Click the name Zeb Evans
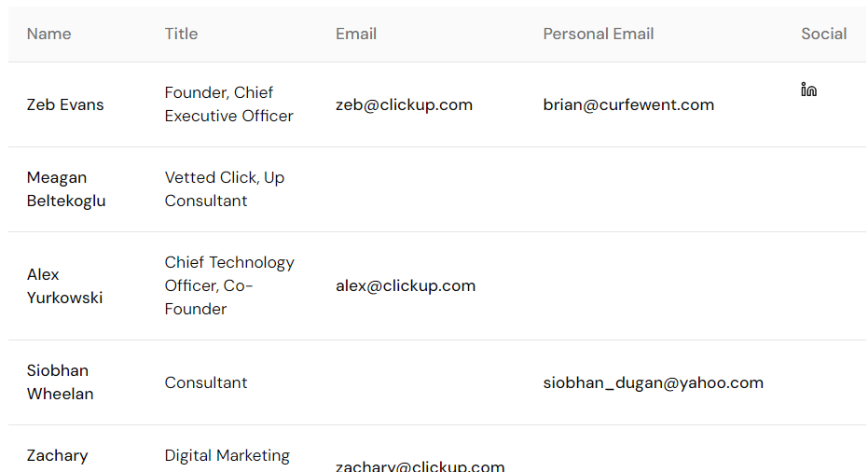The height and width of the screenshot is (472, 868). (65, 104)
